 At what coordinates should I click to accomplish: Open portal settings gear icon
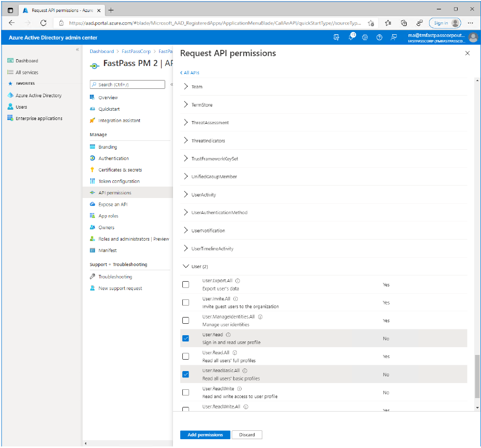[365, 37]
